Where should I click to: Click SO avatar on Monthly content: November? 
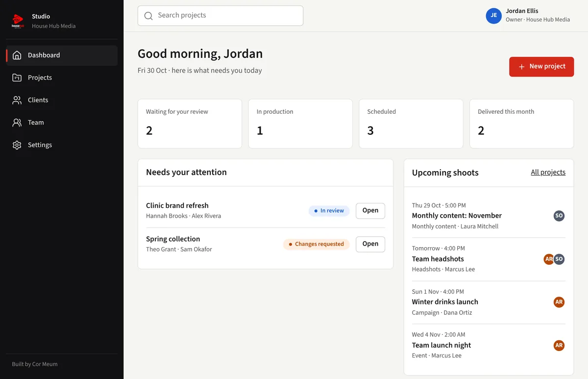coord(559,216)
